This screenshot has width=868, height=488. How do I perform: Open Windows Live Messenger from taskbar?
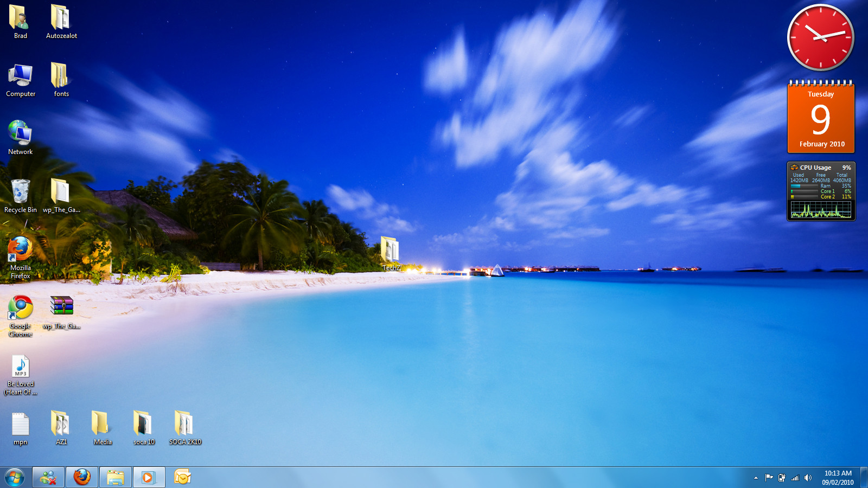click(x=48, y=477)
